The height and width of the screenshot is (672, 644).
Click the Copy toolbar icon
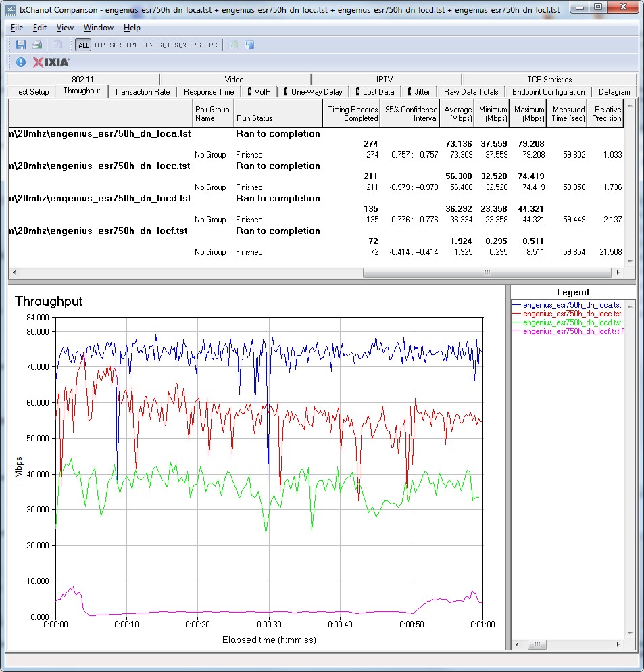pos(57,45)
